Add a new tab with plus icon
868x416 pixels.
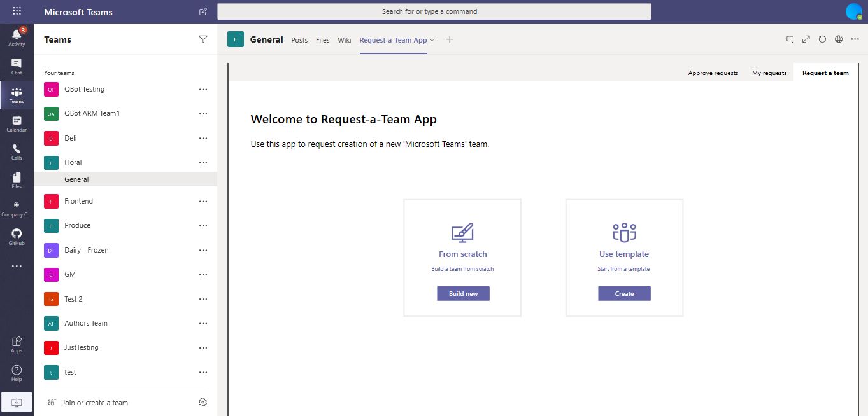coord(450,39)
